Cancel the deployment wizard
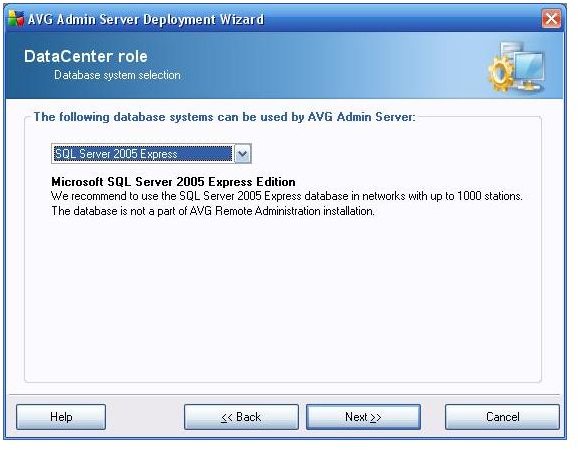This screenshot has width=578, height=450. (502, 417)
